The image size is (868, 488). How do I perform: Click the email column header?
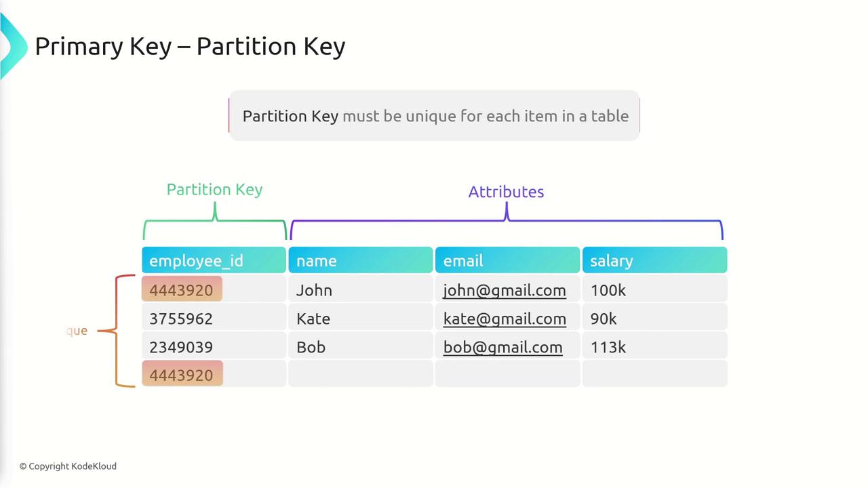point(507,261)
